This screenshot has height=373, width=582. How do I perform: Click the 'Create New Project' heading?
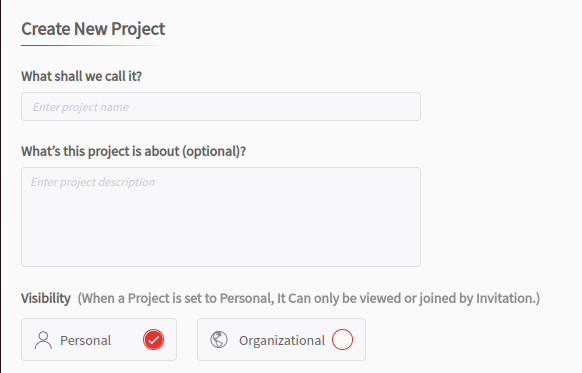tap(93, 29)
